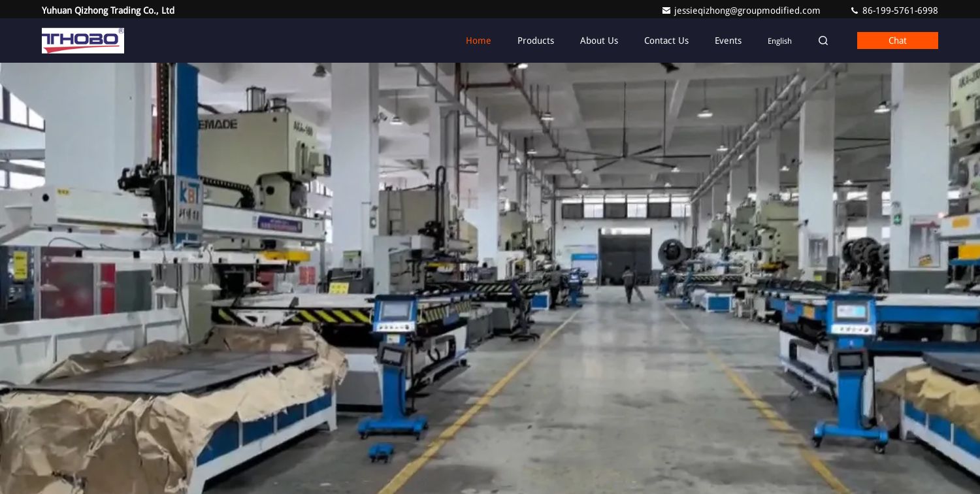Viewport: 980px width, 494px height.
Task: Expand the Products navigation menu
Action: 536,41
